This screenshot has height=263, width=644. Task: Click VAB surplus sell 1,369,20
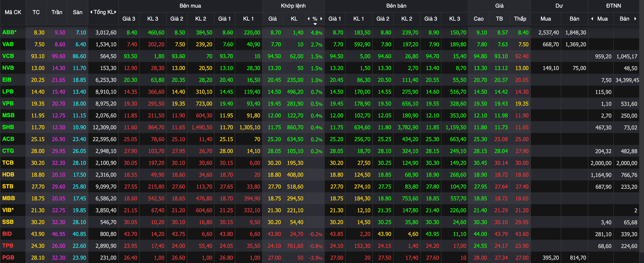(x=576, y=45)
